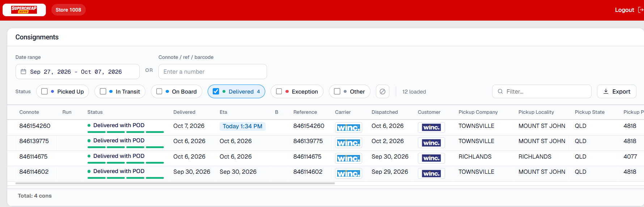This screenshot has width=644, height=207.
Task: Click dispatched date Sep 30, 2026
Action: [x=390, y=156]
